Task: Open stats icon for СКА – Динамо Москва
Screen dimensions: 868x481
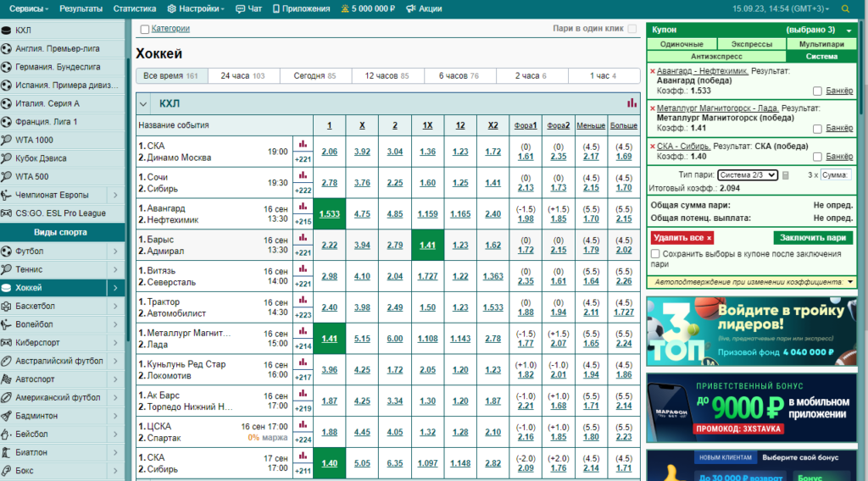Action: (x=303, y=144)
